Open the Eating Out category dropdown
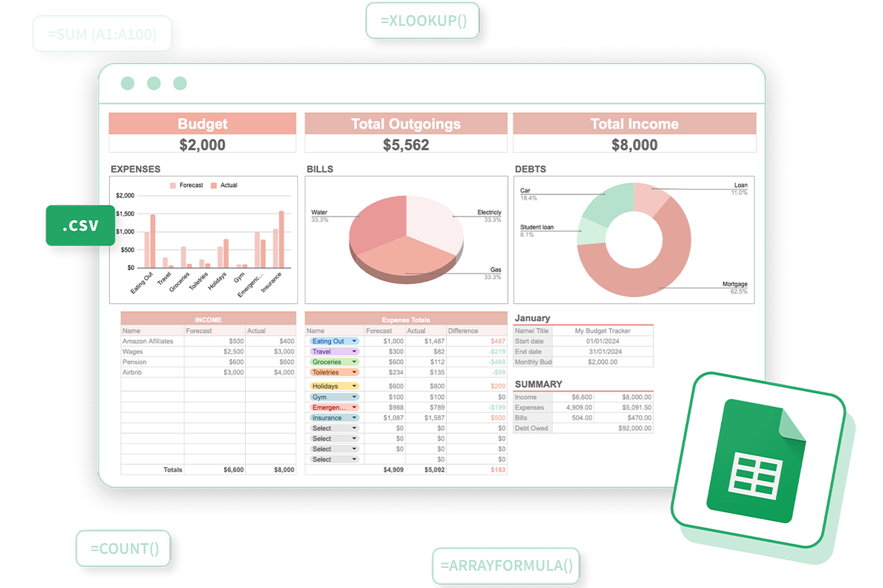 point(334,340)
